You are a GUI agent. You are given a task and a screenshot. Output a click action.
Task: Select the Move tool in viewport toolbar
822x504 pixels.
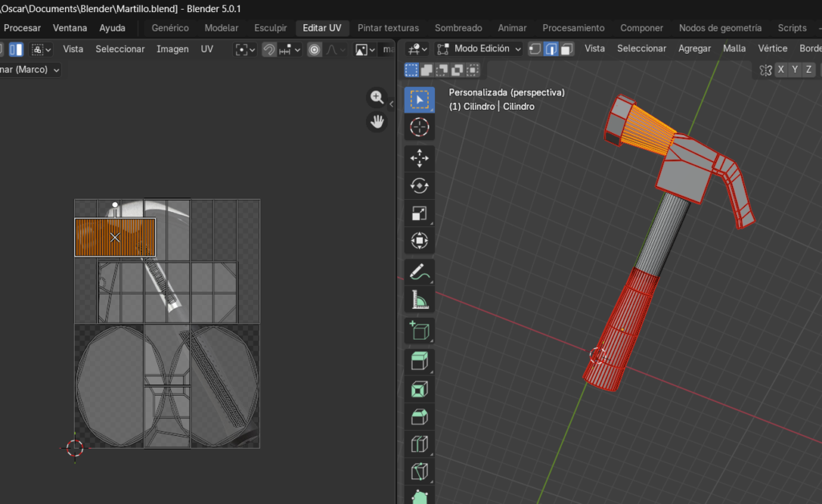pyautogui.click(x=419, y=158)
